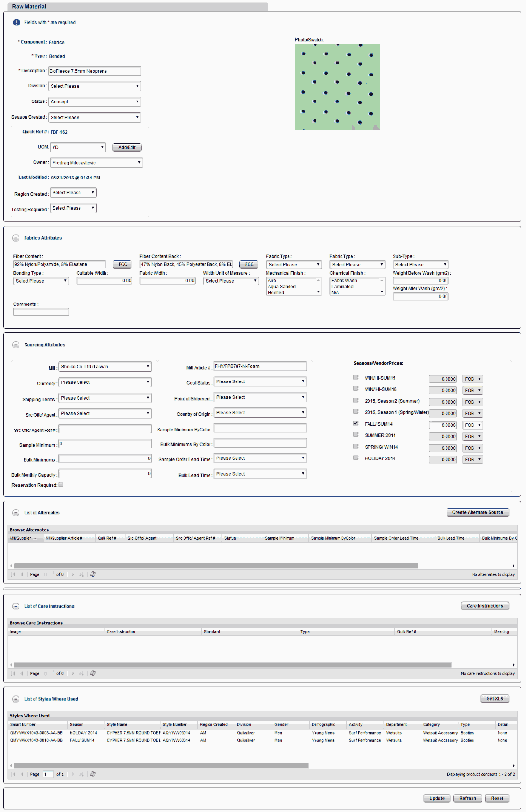Viewport: 526px width, 812px height.
Task: Go to previous page in Styles Where Used grid
Action: click(x=22, y=774)
